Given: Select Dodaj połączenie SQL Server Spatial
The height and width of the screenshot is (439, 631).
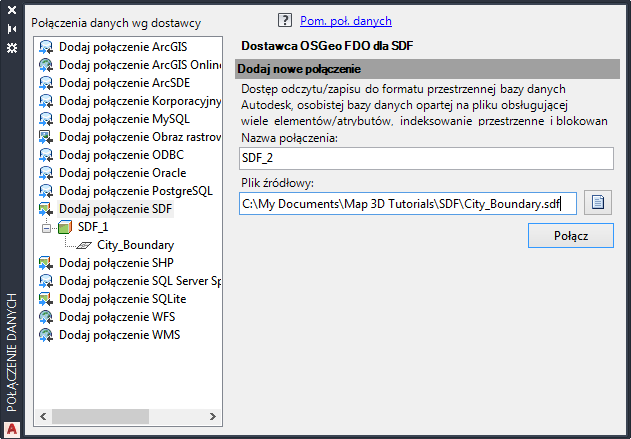Looking at the screenshot, I should pos(140,281).
